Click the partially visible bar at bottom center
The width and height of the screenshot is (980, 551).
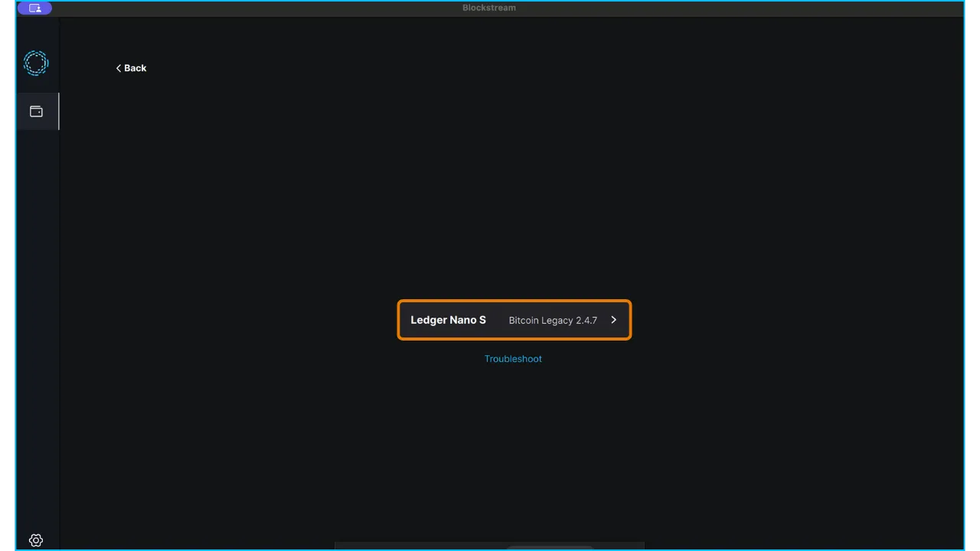[489, 546]
